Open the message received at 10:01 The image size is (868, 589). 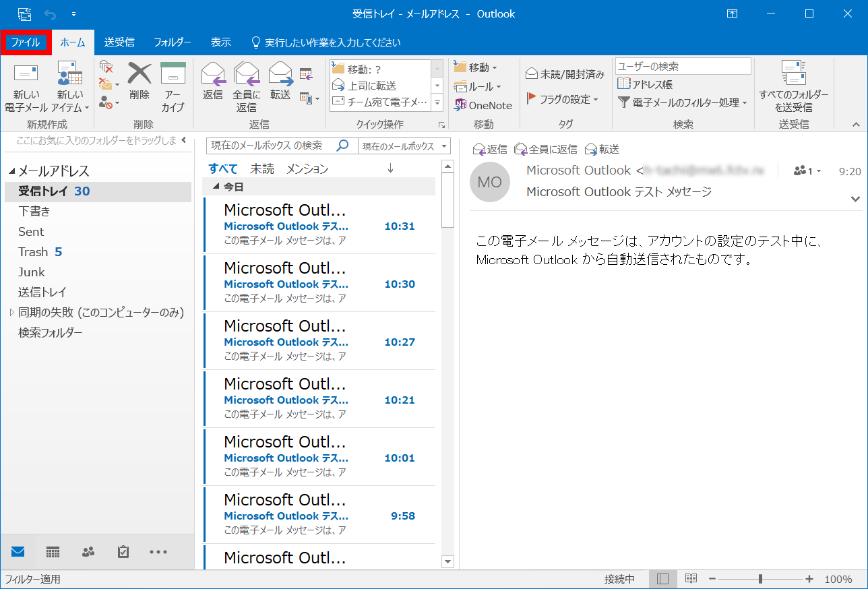[319, 456]
